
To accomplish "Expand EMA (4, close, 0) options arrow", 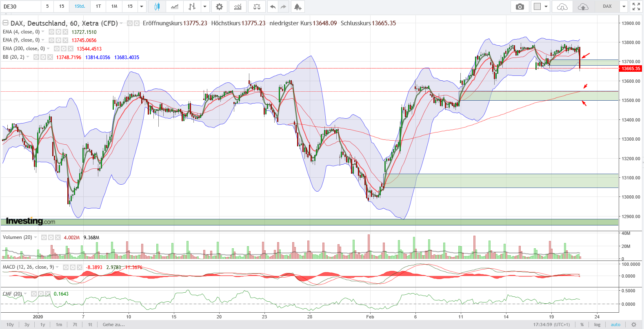I will point(43,32).
